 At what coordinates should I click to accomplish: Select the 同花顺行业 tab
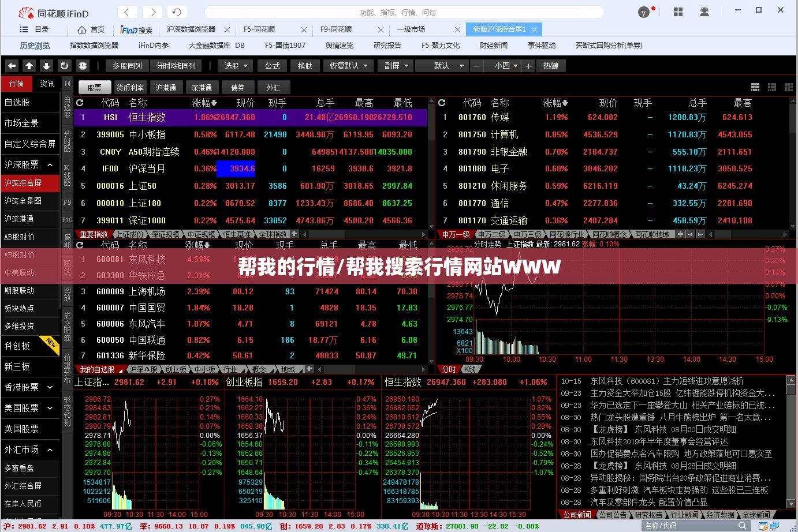tap(568, 234)
